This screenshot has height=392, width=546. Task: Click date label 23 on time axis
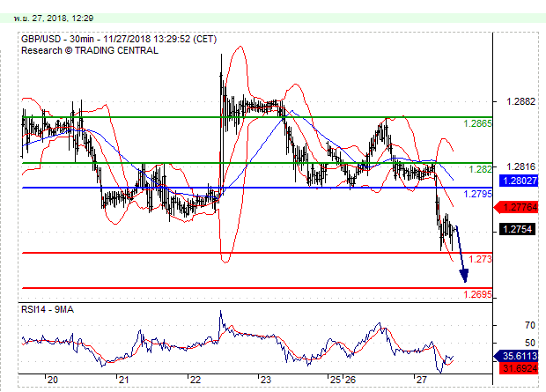(x=266, y=380)
